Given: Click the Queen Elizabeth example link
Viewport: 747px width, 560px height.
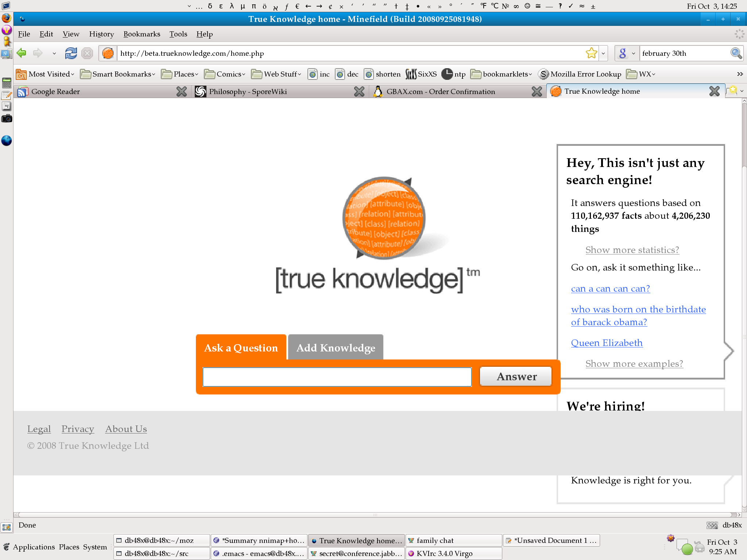Looking at the screenshot, I should (x=607, y=343).
